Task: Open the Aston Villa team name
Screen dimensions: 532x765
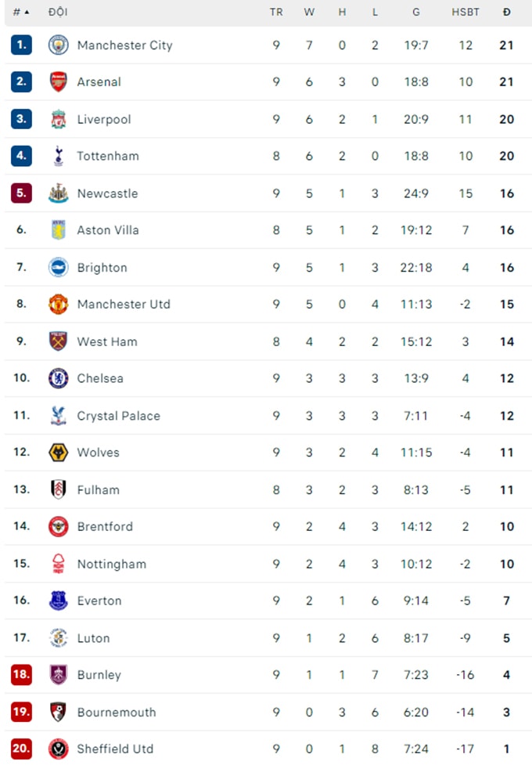Action: pyautogui.click(x=108, y=230)
